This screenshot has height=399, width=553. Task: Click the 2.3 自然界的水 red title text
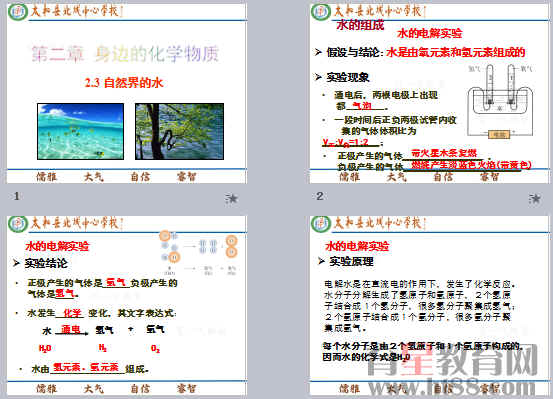point(124,83)
